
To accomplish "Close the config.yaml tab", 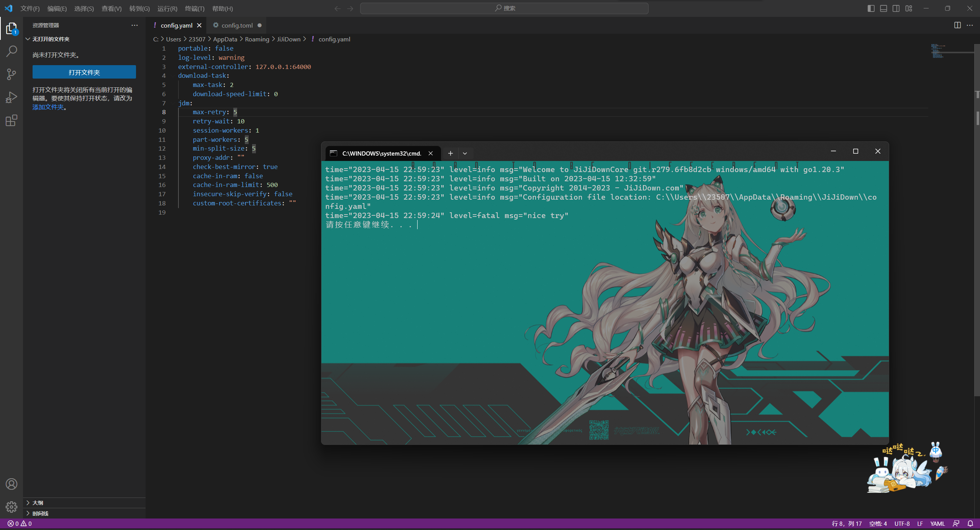I will pyautogui.click(x=199, y=25).
